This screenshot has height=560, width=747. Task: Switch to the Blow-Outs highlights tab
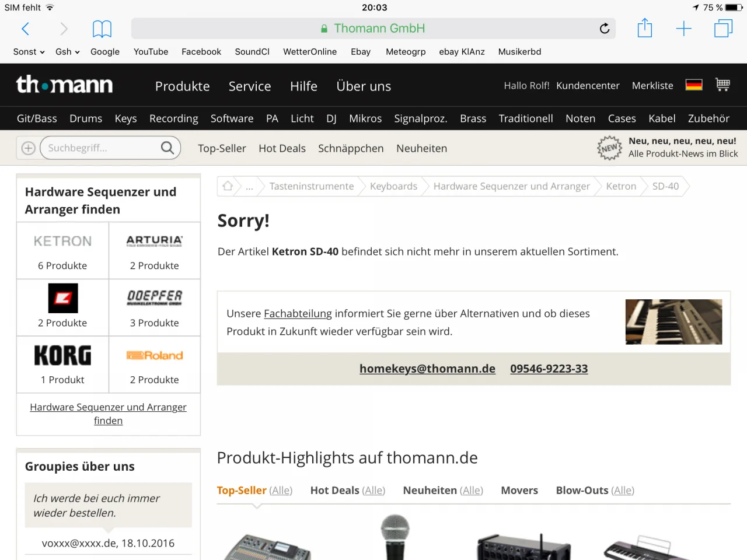click(x=582, y=491)
